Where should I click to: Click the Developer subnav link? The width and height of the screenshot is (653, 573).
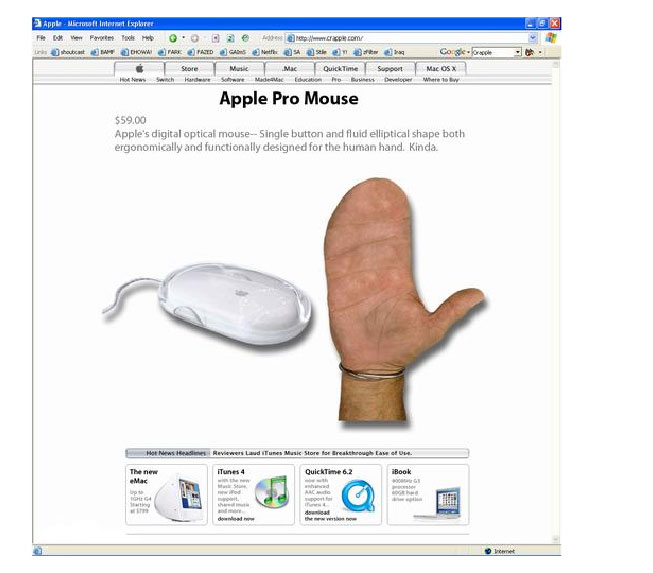pyautogui.click(x=398, y=80)
